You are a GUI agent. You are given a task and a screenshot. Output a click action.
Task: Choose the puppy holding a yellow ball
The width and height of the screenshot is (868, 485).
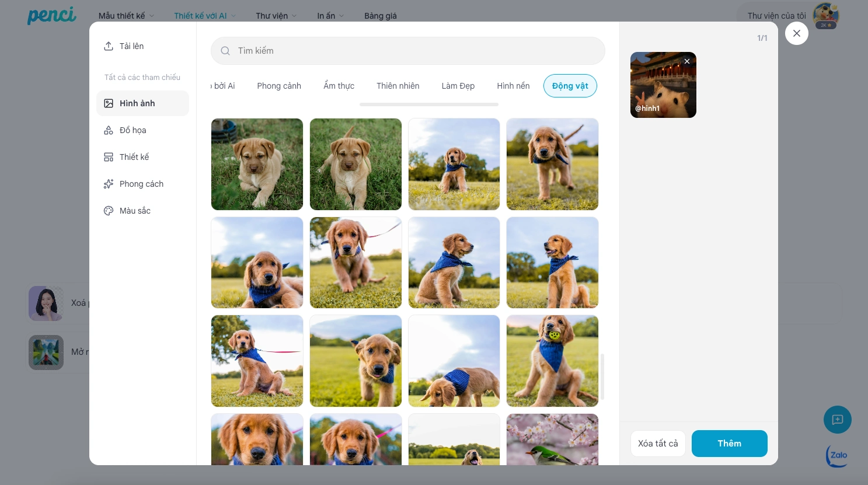553,361
